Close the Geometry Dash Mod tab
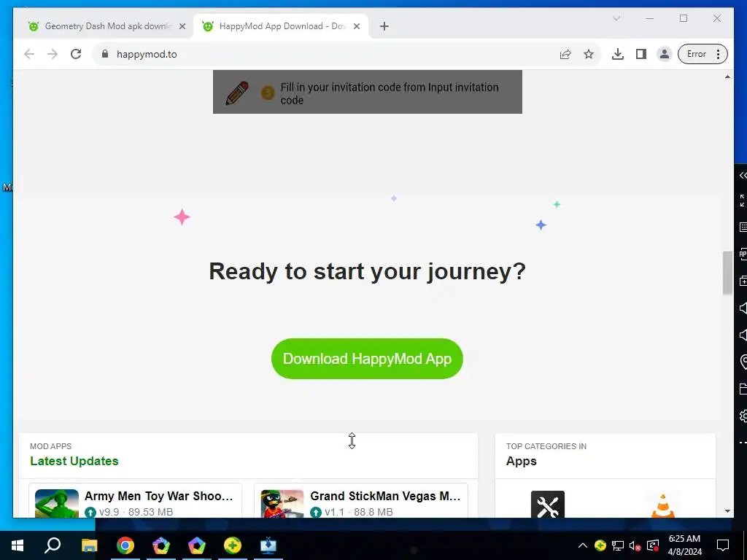 tap(182, 26)
